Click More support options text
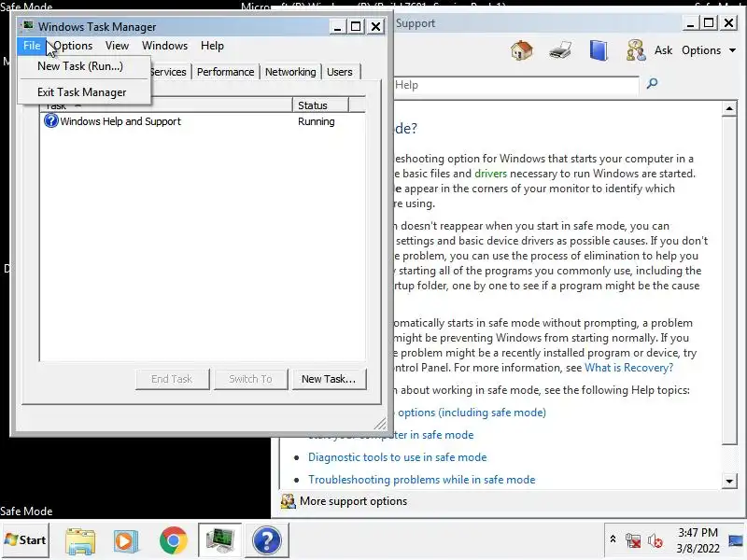Viewport: 747px width, 560px height. (x=353, y=501)
